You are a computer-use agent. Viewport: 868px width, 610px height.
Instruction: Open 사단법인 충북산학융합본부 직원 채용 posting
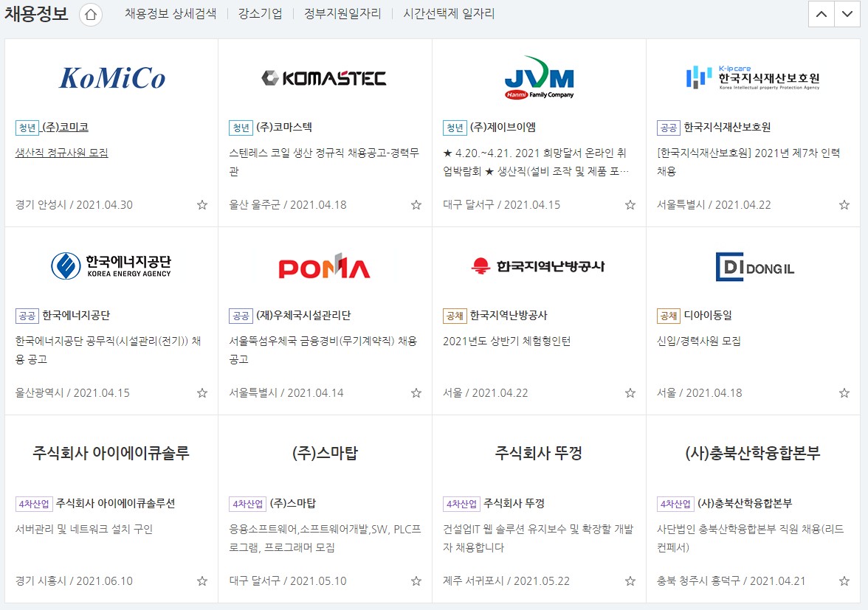click(x=750, y=538)
